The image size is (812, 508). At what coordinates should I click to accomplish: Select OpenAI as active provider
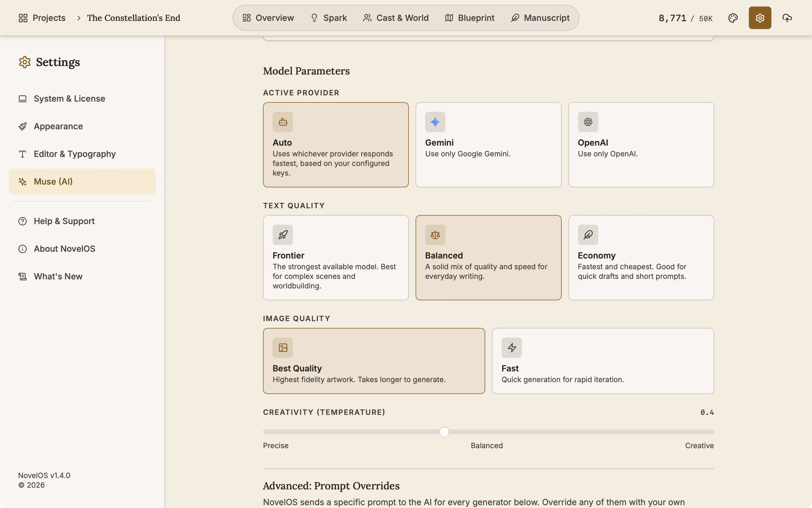point(641,145)
